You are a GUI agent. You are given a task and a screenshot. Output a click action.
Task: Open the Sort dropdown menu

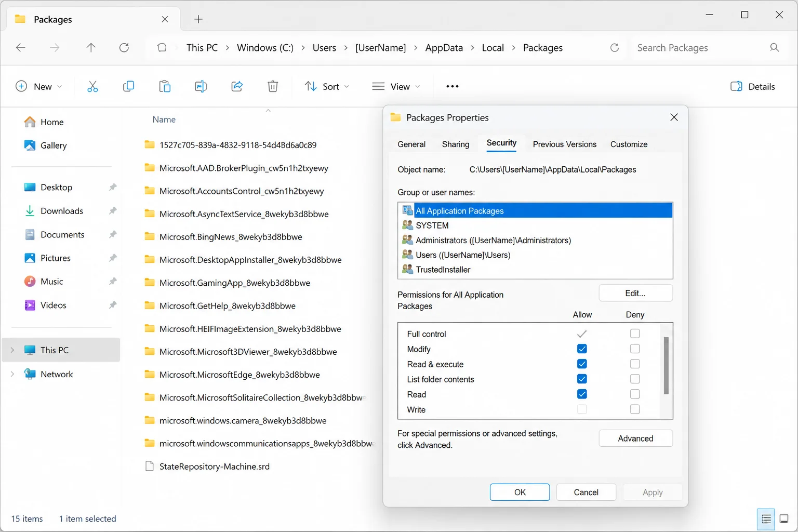click(x=327, y=87)
